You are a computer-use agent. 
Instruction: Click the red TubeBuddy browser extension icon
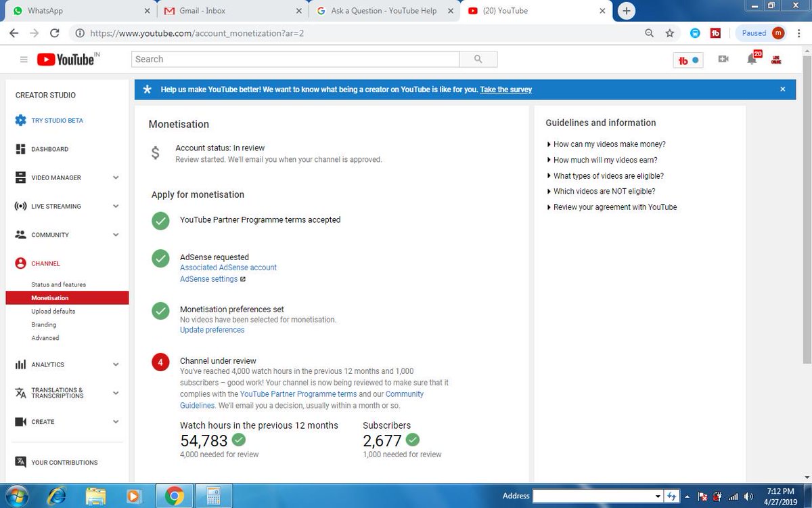point(715,33)
